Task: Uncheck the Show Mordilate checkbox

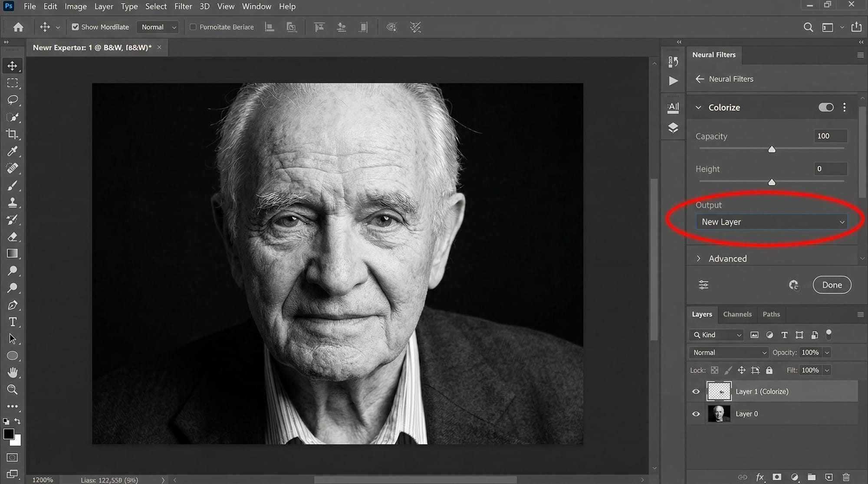Action: 75,27
